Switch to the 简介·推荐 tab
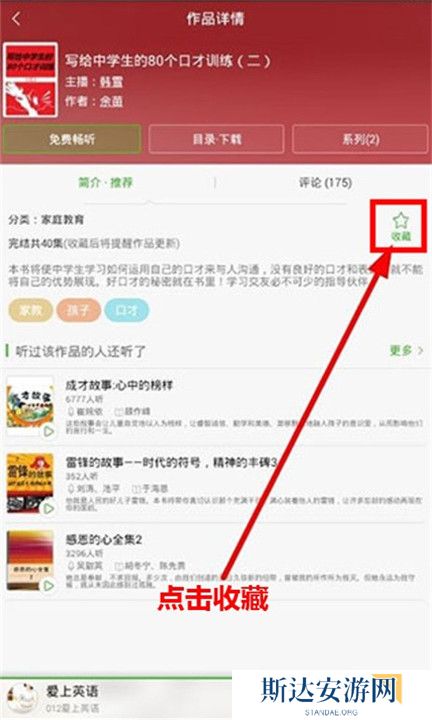 [106, 183]
